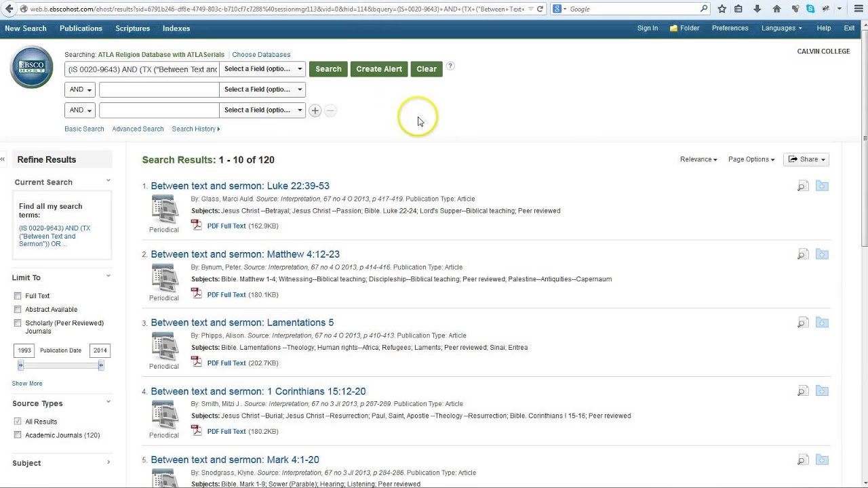Click the second row search text field
This screenshot has height=488, width=868.
tap(159, 89)
